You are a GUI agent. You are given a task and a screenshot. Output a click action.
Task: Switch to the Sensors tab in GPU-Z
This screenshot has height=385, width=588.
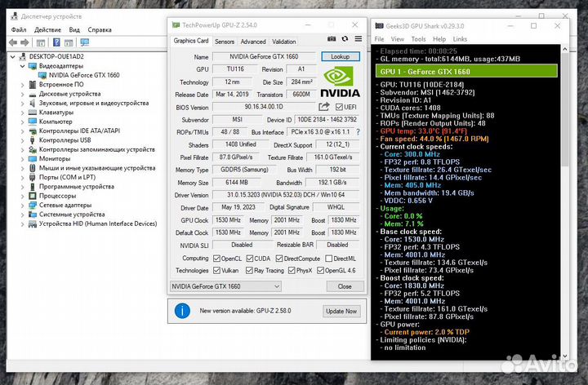pos(225,42)
